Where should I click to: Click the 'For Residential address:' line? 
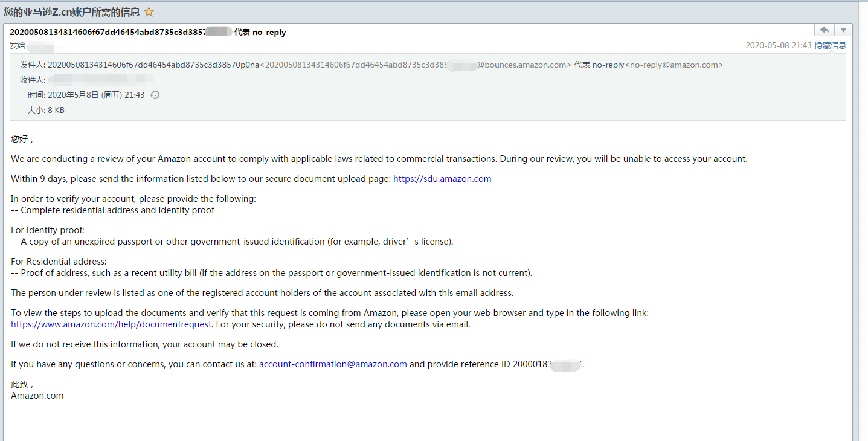pos(59,262)
